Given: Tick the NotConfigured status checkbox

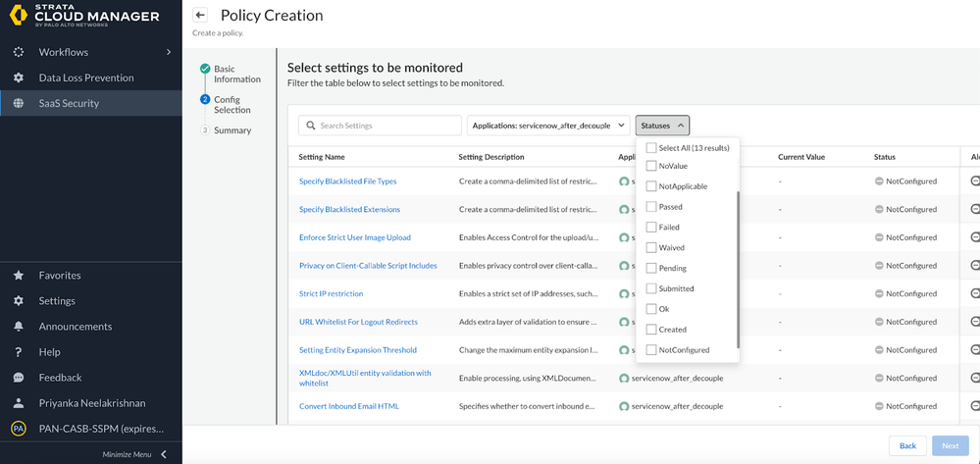Looking at the screenshot, I should pyautogui.click(x=651, y=350).
